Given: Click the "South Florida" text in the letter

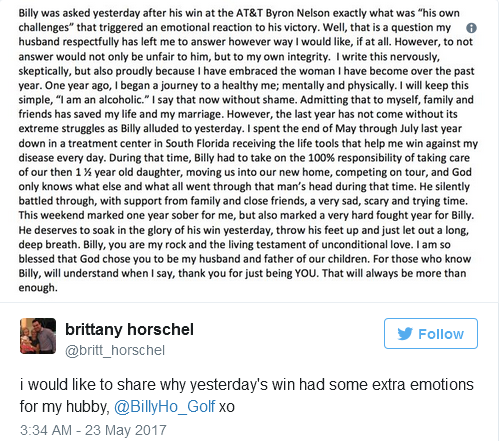Looking at the screenshot, I should (198, 143).
